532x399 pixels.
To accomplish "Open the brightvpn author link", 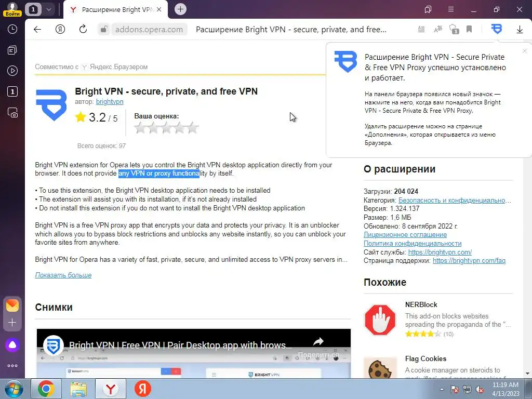I will 110,101.
